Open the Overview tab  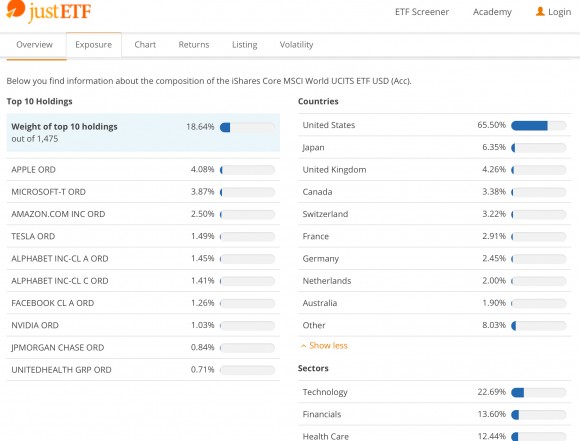tap(34, 45)
